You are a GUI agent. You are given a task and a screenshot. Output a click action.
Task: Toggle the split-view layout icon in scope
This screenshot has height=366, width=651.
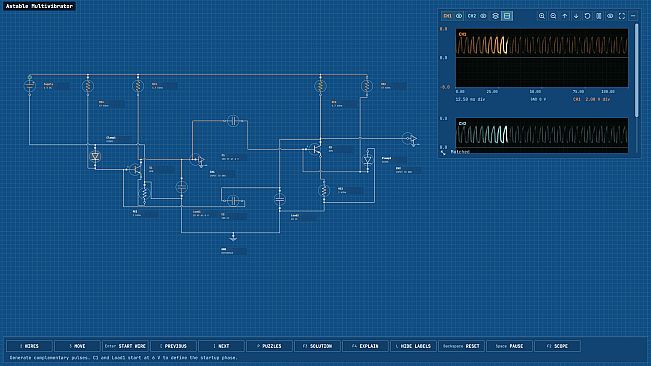pos(507,16)
